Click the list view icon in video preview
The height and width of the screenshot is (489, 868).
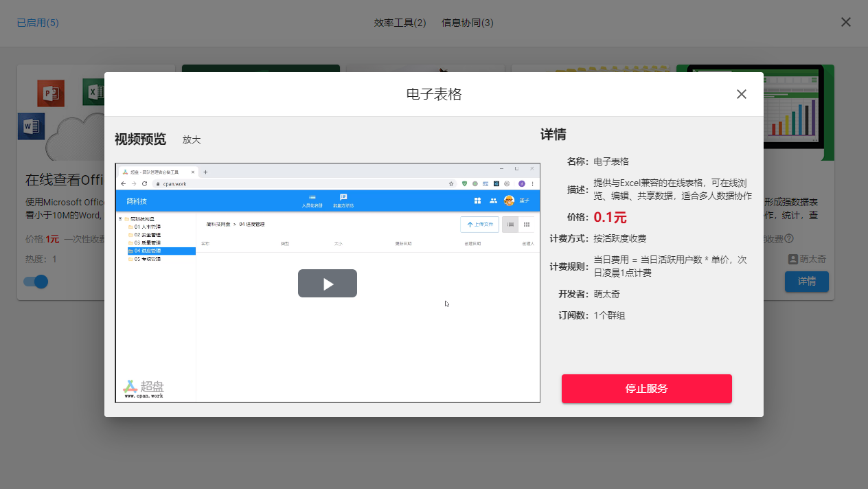(x=510, y=224)
